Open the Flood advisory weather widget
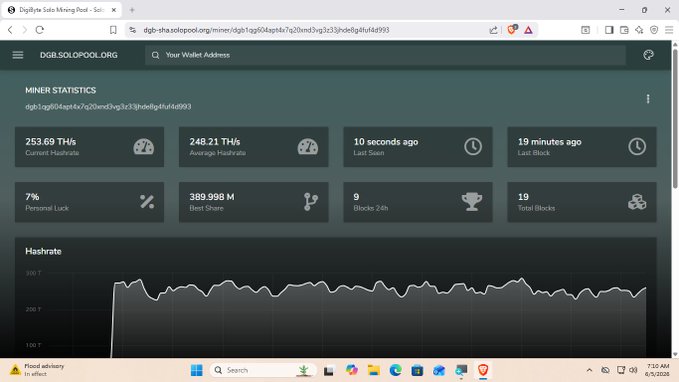This screenshot has width=679, height=382. pos(37,370)
